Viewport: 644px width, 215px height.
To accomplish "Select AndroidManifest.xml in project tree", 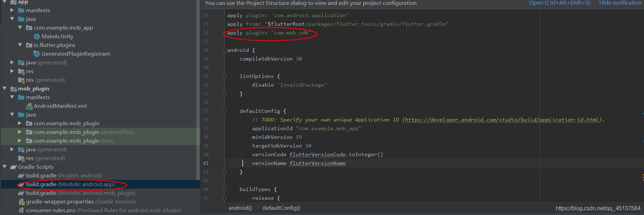I will point(60,106).
